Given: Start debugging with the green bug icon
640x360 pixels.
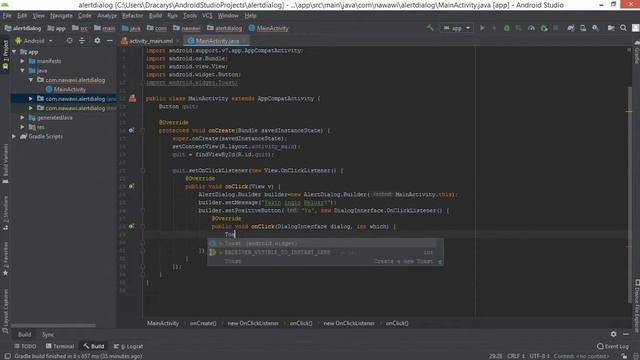Looking at the screenshot, I should 507,28.
